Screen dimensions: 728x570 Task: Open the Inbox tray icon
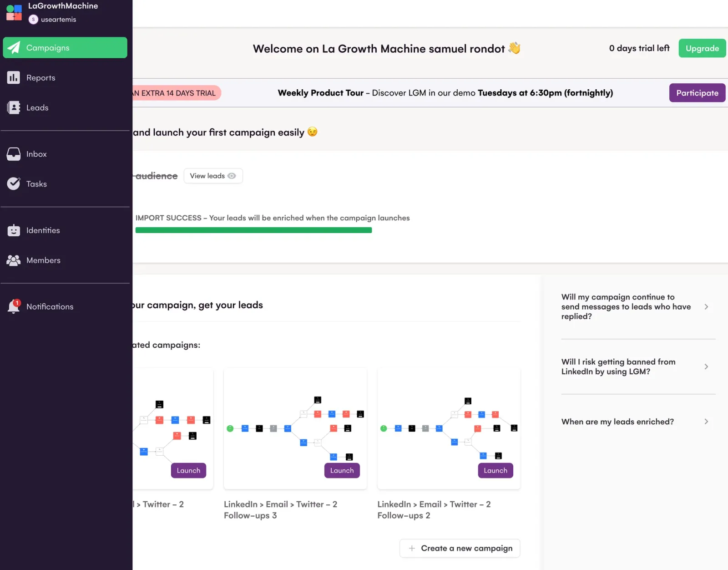(x=14, y=154)
